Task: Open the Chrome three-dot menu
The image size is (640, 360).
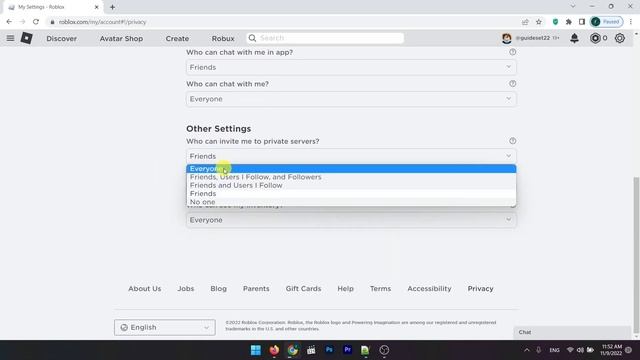Action: [631, 22]
